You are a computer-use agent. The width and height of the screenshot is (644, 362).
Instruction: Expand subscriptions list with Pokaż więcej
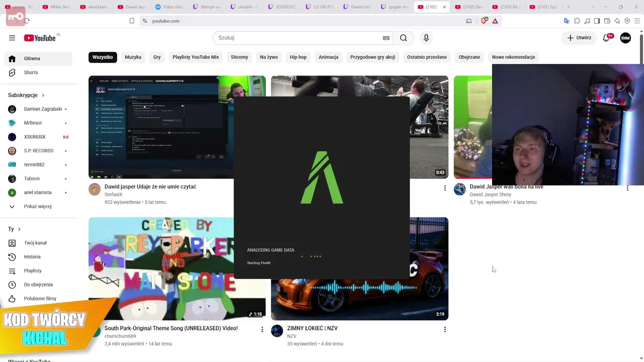tap(38, 206)
